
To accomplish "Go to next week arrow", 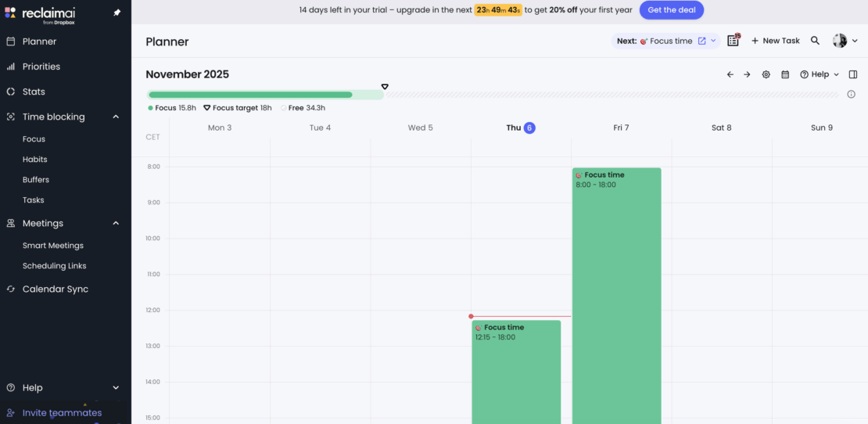I will click(x=747, y=74).
